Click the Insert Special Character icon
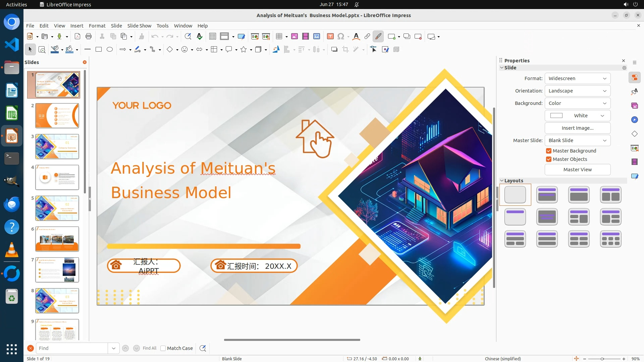 (341, 37)
